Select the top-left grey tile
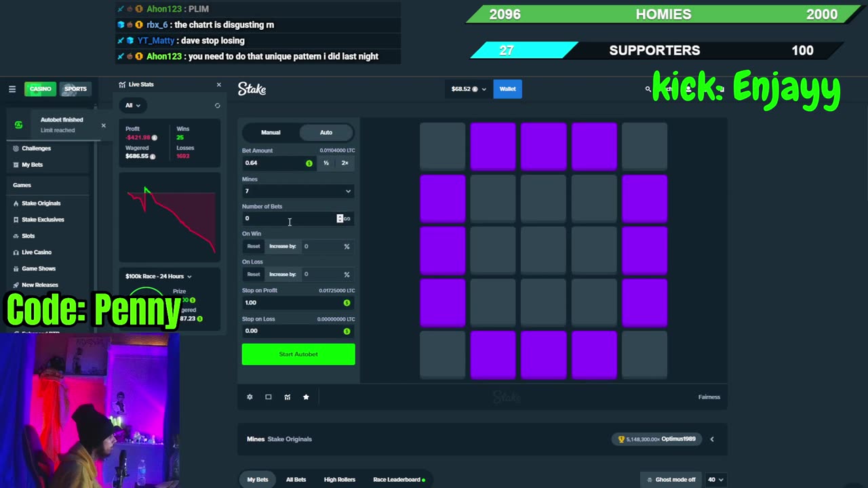This screenshot has height=488, width=868. (x=443, y=146)
